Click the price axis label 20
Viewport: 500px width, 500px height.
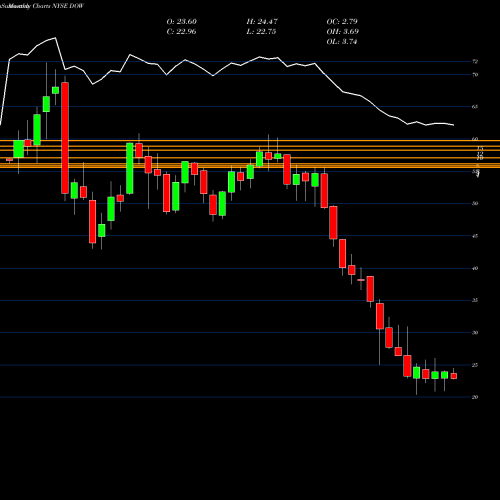475,397
